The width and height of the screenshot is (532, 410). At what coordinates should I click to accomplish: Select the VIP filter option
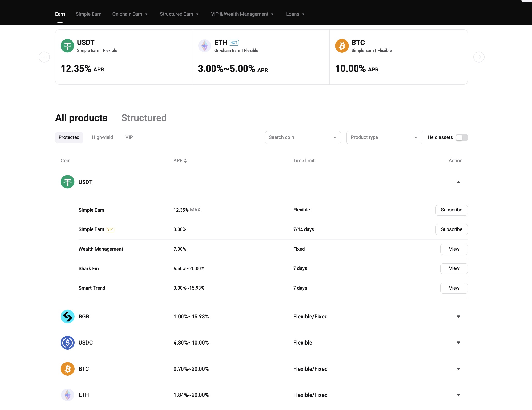(129, 137)
